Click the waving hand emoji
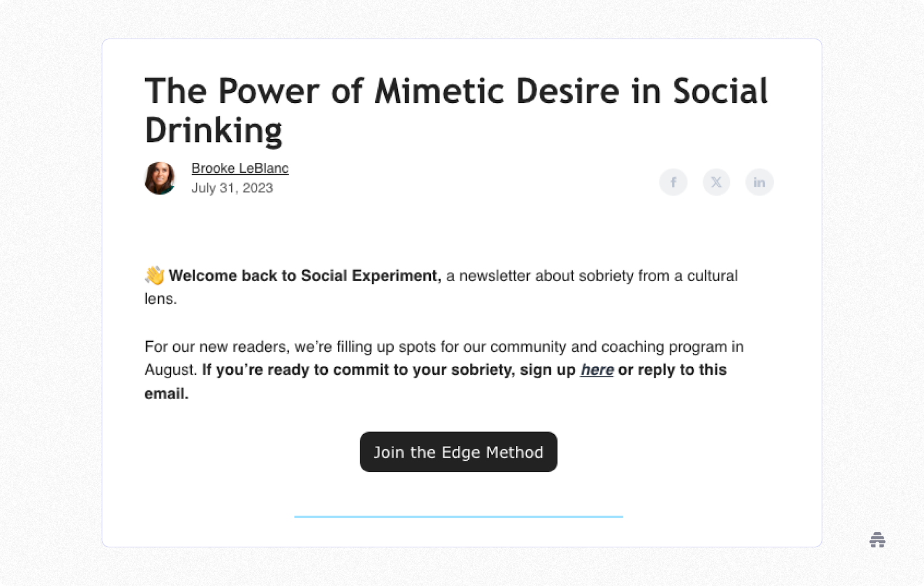924x586 pixels. click(x=155, y=275)
